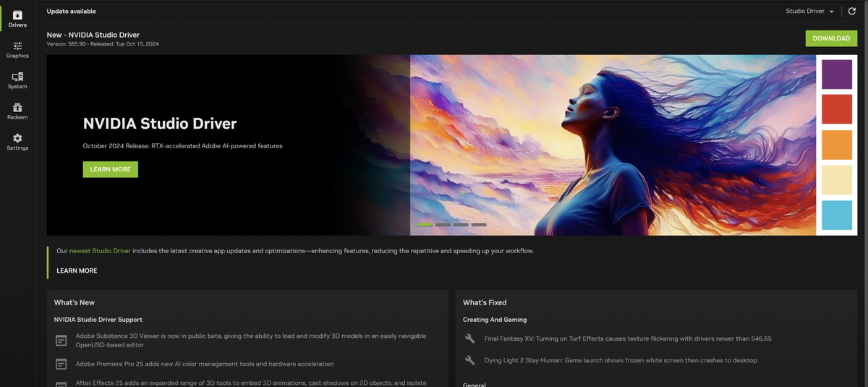The width and height of the screenshot is (868, 387).
Task: Open the System monitor icon
Action: [x=17, y=77]
